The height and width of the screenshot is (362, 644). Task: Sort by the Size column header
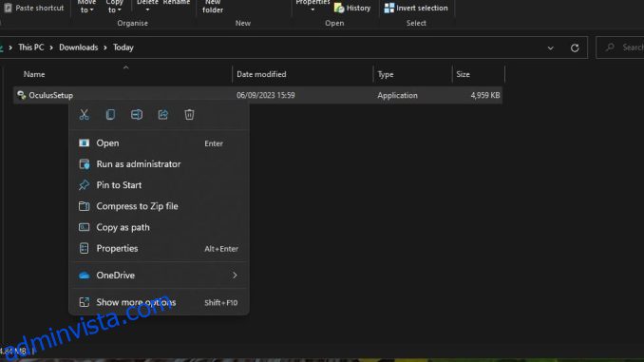(463, 74)
